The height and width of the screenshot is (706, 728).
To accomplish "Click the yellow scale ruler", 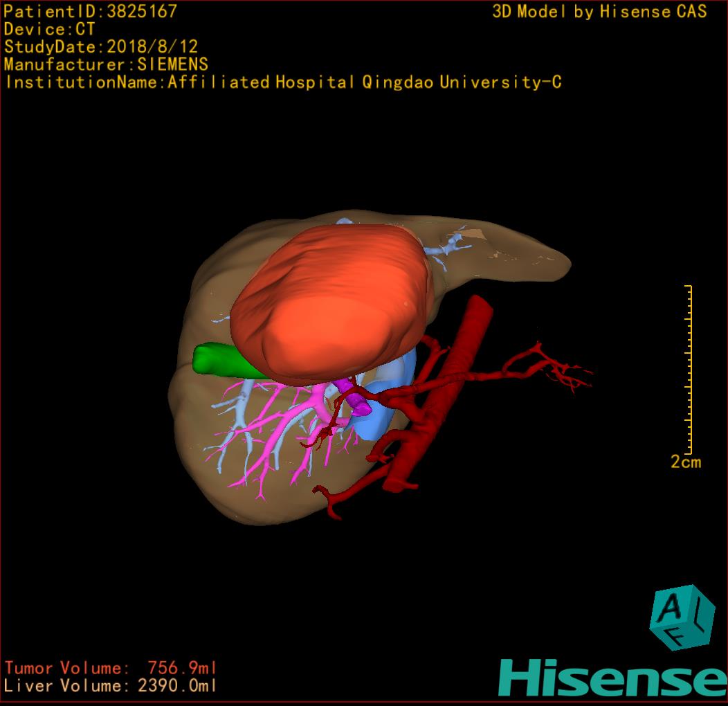I will (689, 367).
